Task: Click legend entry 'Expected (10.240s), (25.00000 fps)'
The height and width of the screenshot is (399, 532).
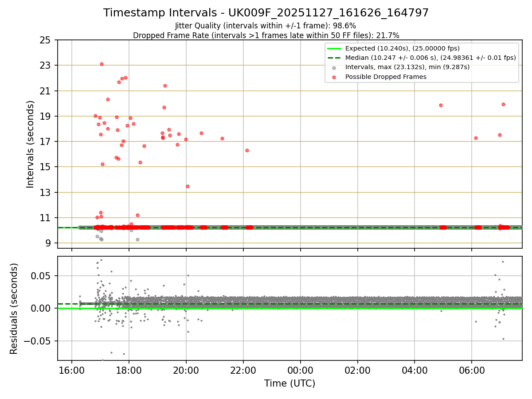Action: click(403, 48)
